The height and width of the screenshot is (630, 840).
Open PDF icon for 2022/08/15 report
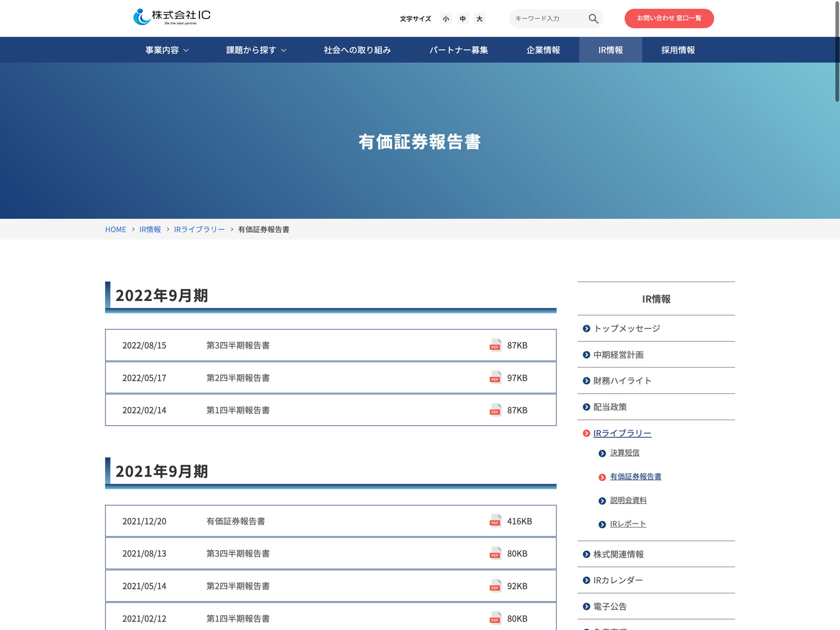point(495,344)
